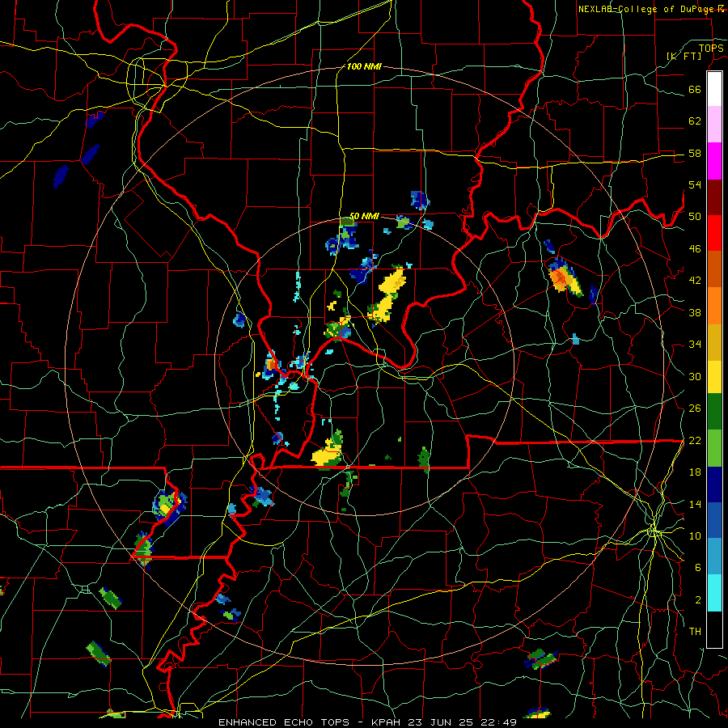Screen dimensions: 728x728
Task: Select the 30 legend value
Action: pyautogui.click(x=695, y=376)
